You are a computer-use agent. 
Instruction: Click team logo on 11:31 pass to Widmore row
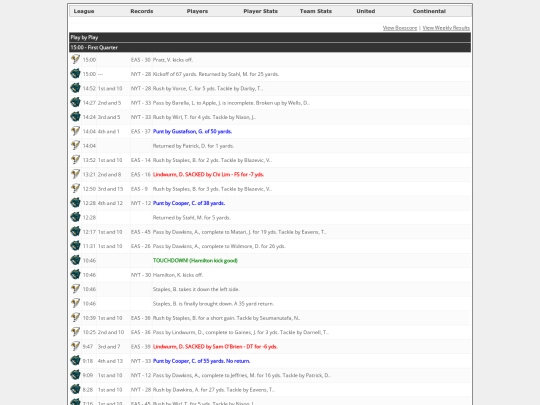(75, 246)
